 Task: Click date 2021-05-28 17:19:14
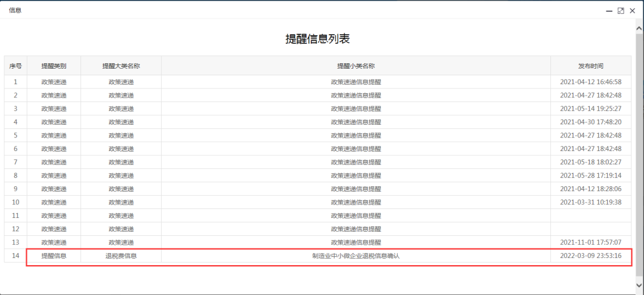point(590,176)
